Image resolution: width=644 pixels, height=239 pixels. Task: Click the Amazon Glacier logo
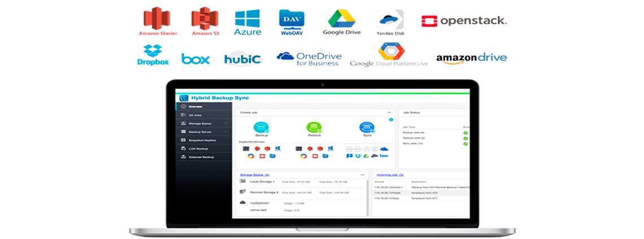(x=158, y=21)
